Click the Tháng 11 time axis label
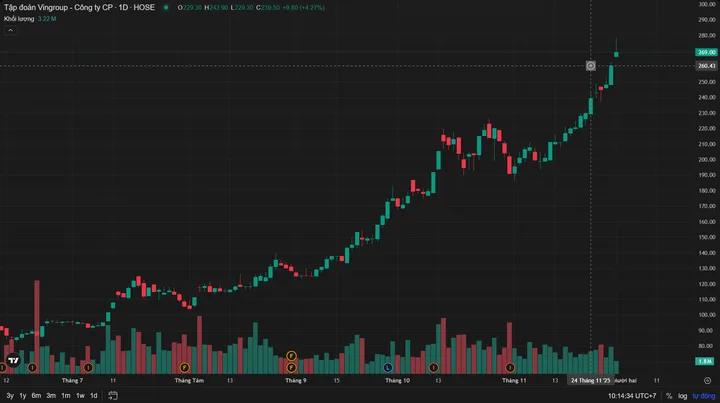Viewport: 720px width, 403px height. click(x=514, y=381)
